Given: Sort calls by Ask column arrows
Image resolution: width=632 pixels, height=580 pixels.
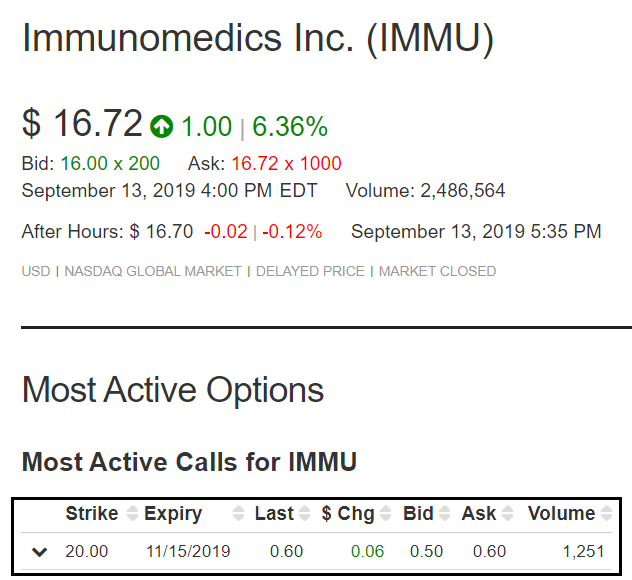Looking at the screenshot, I should (507, 513).
